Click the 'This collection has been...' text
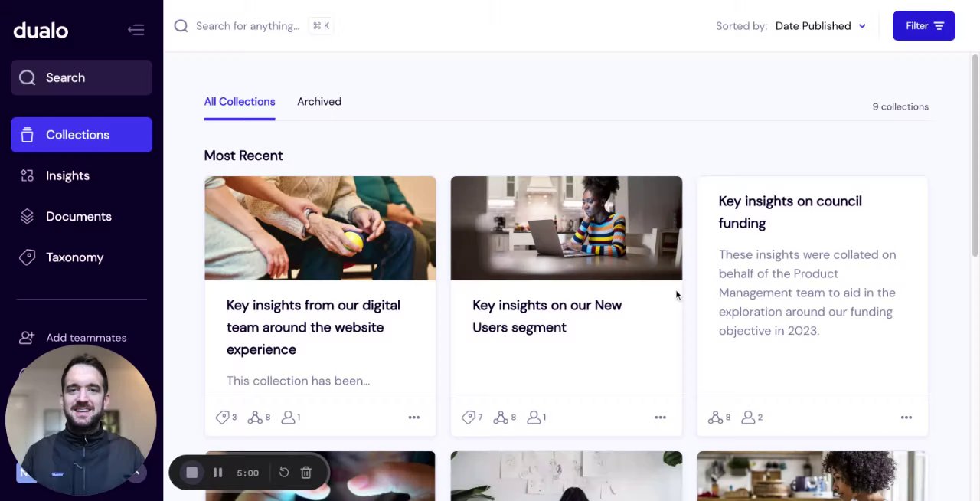Viewport: 980px width, 501px height. click(298, 381)
